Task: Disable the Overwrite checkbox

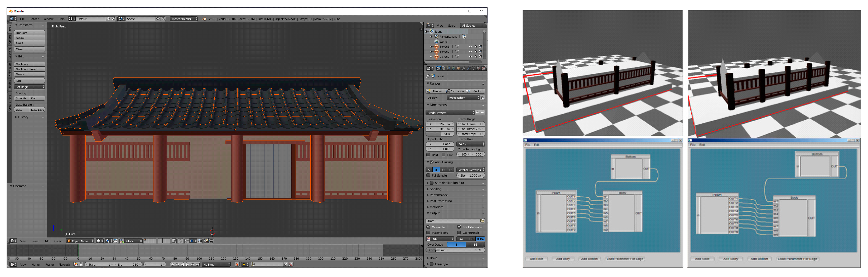Action: point(428,227)
